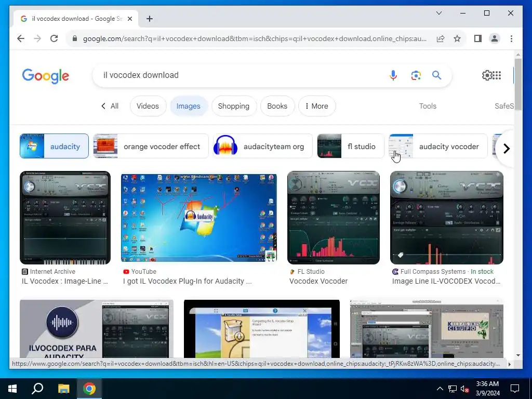Viewport: 532px width, 399px height.
Task: Open 'IL Vocodex : Image-Line' title link
Action: pyautogui.click(x=65, y=281)
